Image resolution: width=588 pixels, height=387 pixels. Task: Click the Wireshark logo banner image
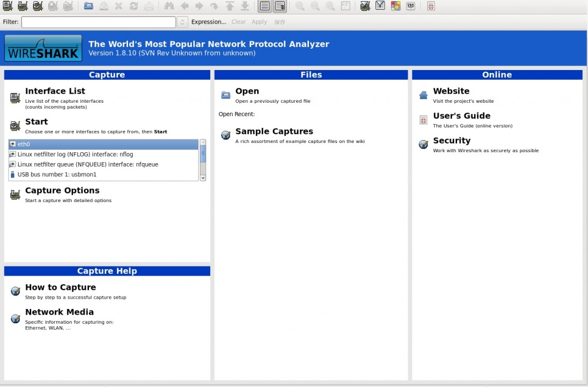[x=43, y=48]
